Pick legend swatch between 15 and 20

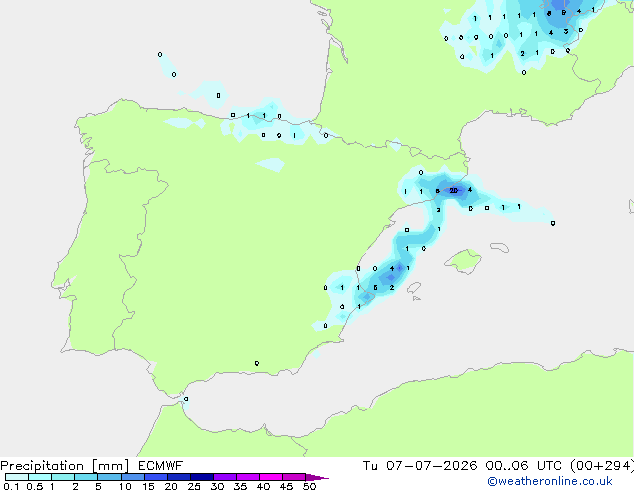[155, 477]
